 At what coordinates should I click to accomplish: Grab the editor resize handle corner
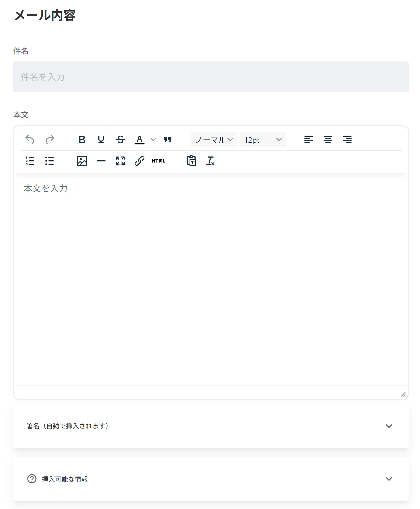click(403, 394)
